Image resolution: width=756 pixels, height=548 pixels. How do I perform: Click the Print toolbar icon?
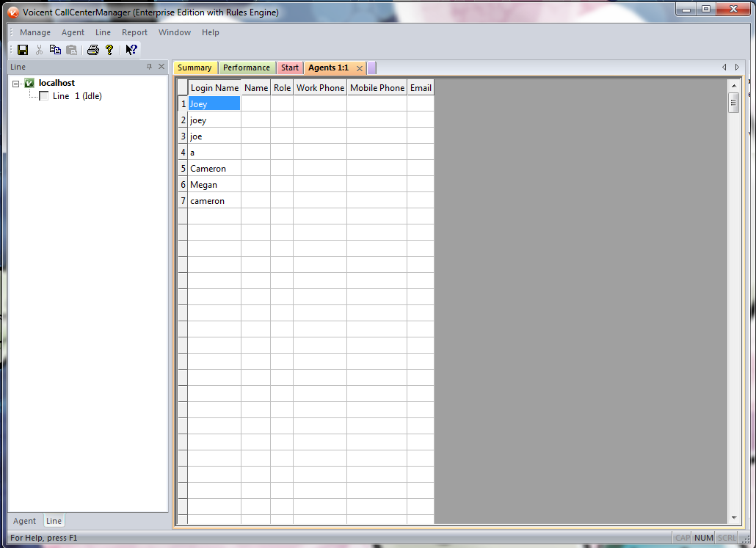93,50
